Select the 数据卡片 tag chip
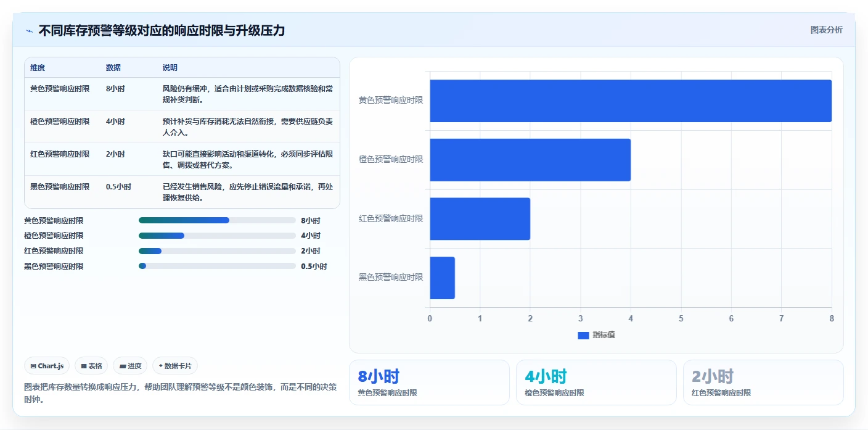 click(175, 366)
